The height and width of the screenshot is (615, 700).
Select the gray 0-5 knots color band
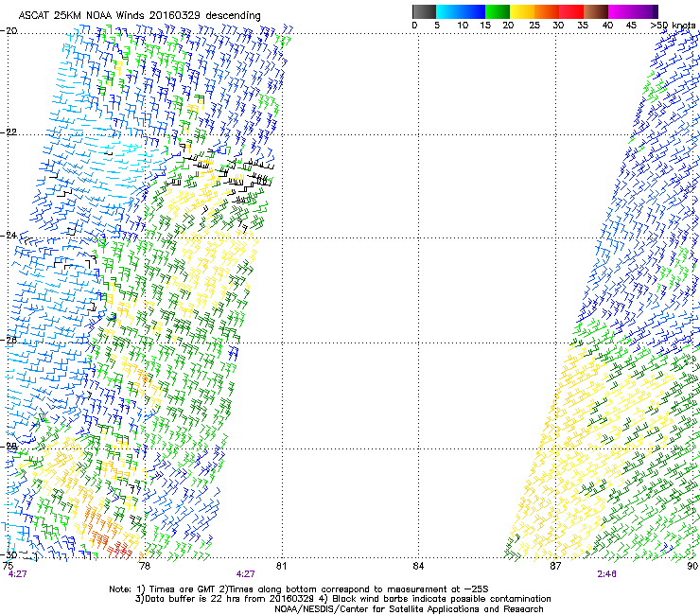(x=424, y=11)
